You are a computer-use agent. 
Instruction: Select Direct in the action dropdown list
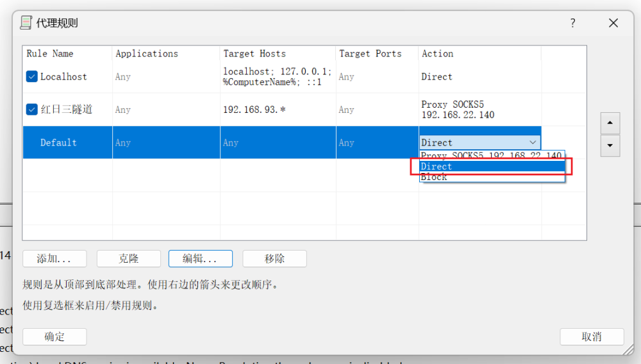coord(491,167)
